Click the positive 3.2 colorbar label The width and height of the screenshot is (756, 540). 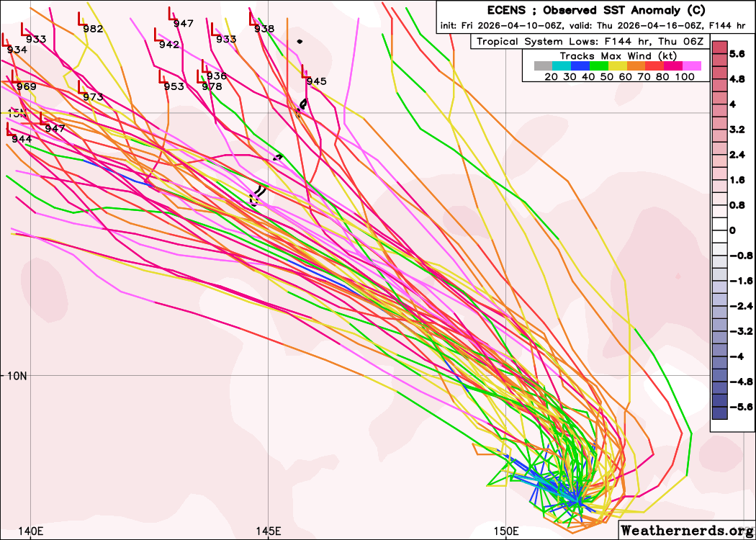(737, 130)
